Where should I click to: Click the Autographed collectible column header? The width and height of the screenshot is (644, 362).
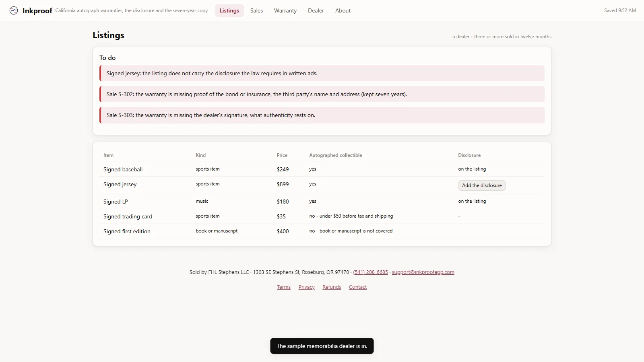[336, 155]
